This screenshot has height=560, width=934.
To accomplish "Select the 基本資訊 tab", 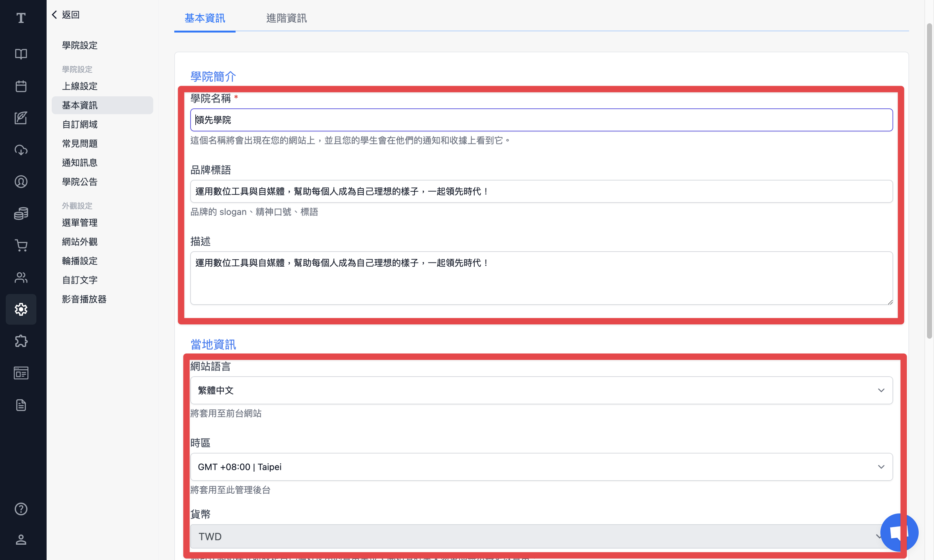I will tap(205, 18).
